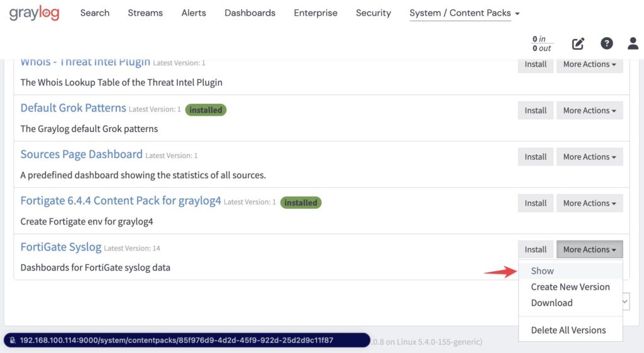Image resolution: width=644 pixels, height=353 pixels.
Task: Click installed badge on Default Grok Patterns
Action: point(206,110)
